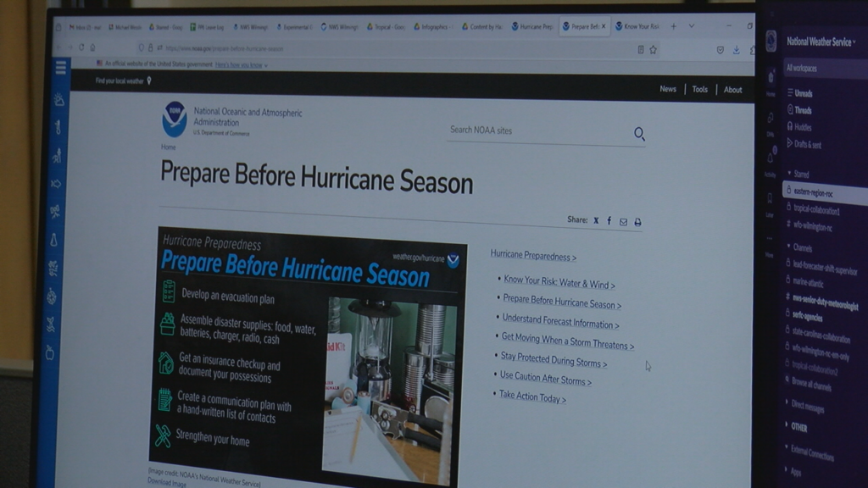
Task: Share page on Facebook
Action: (609, 221)
